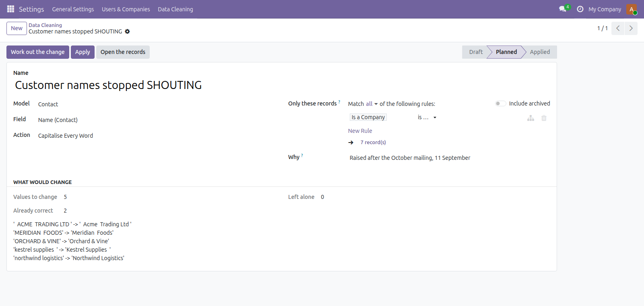Set status to Draft

tap(475, 52)
